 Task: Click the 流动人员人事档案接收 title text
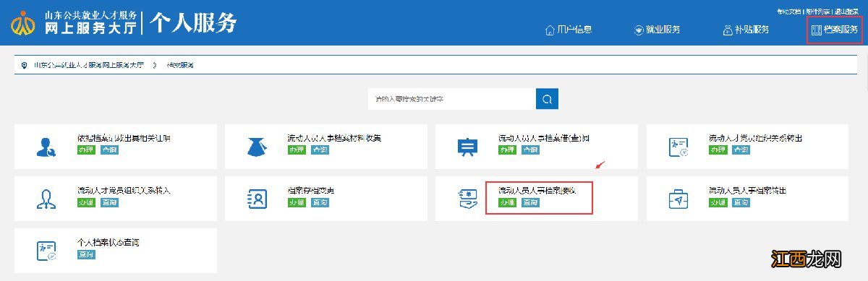[537, 190]
